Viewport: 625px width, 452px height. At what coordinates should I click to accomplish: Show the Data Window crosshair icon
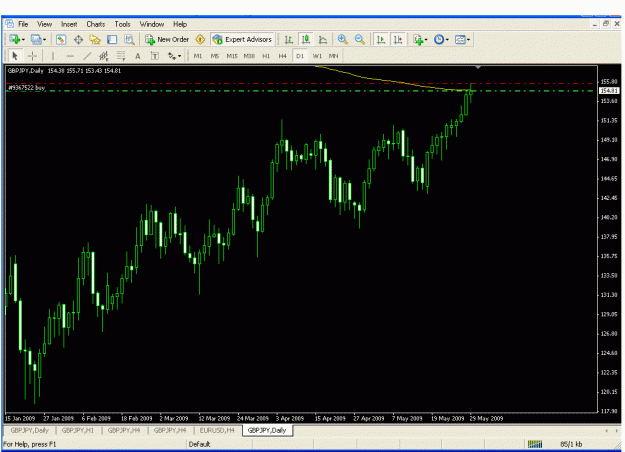78,39
